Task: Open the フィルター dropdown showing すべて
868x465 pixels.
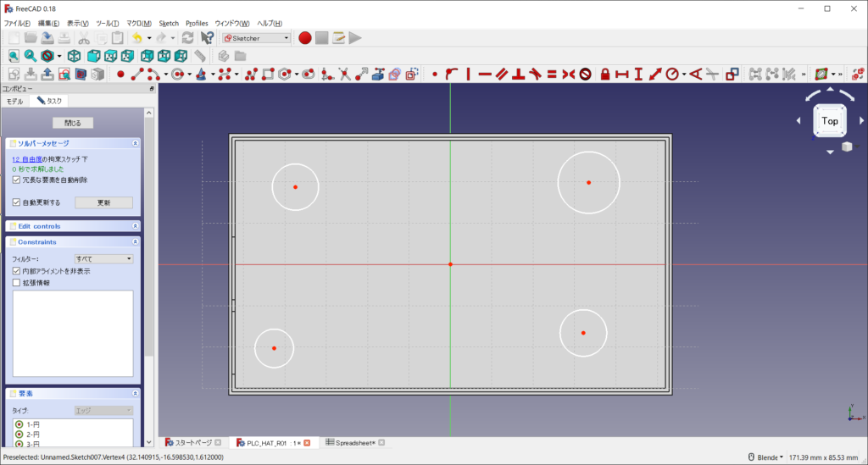Action: (x=103, y=258)
